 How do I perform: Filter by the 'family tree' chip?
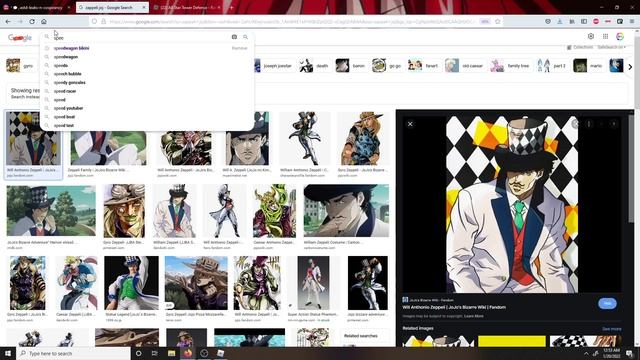(511, 65)
